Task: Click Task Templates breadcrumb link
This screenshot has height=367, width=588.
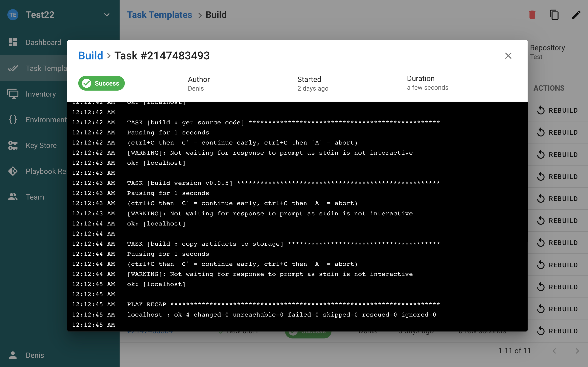Action: (x=159, y=15)
